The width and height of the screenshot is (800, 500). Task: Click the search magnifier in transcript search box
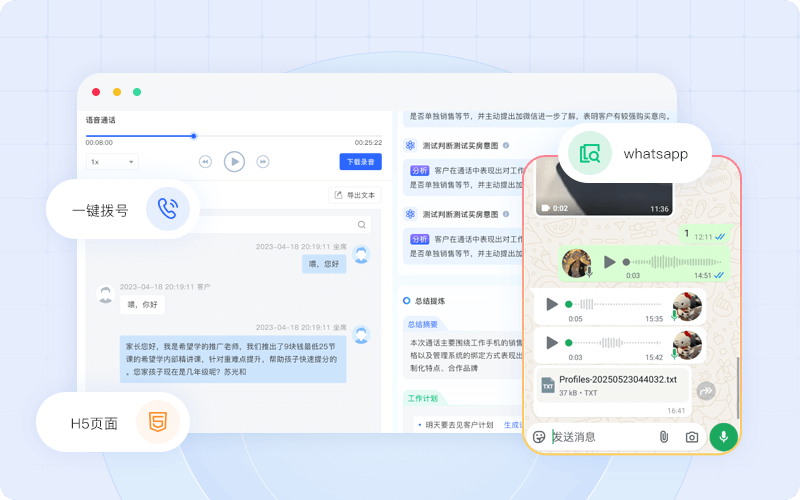coord(362,225)
